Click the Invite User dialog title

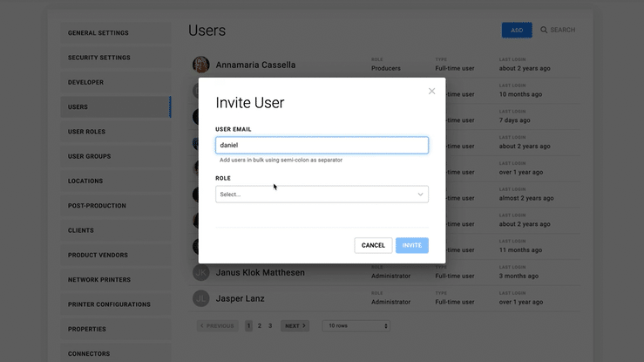250,103
